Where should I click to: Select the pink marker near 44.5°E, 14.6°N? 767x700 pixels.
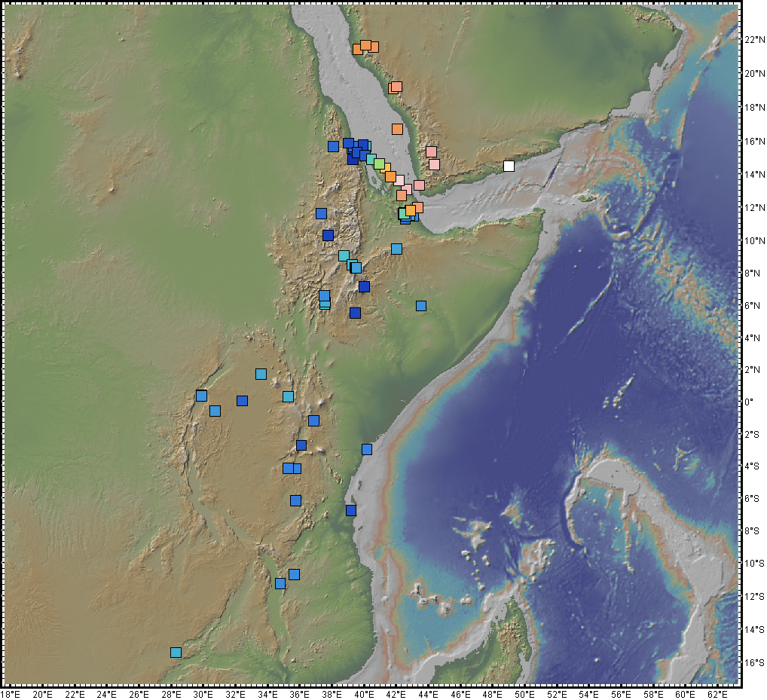[x=435, y=164]
